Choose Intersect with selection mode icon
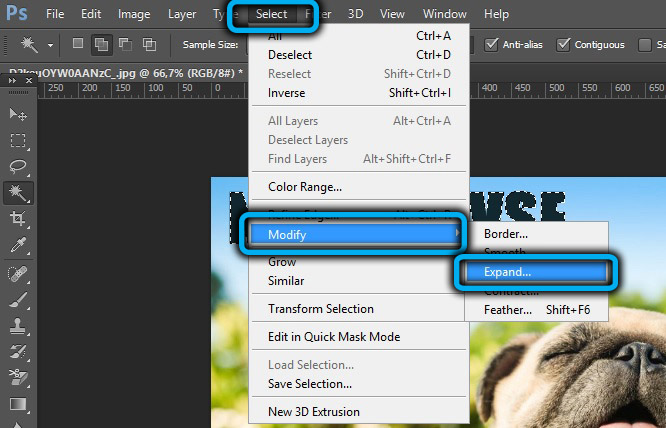Viewport: 666px width, 428px height. [x=150, y=44]
